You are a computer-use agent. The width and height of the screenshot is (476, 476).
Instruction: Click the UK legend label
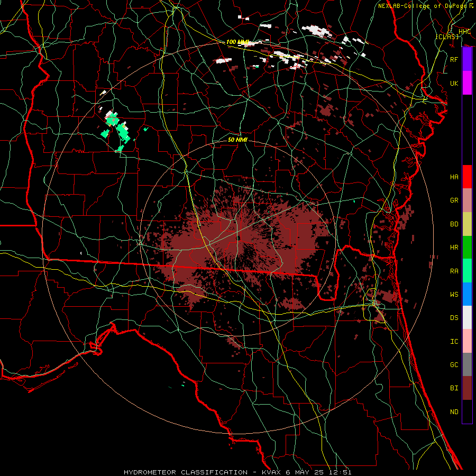click(x=454, y=83)
